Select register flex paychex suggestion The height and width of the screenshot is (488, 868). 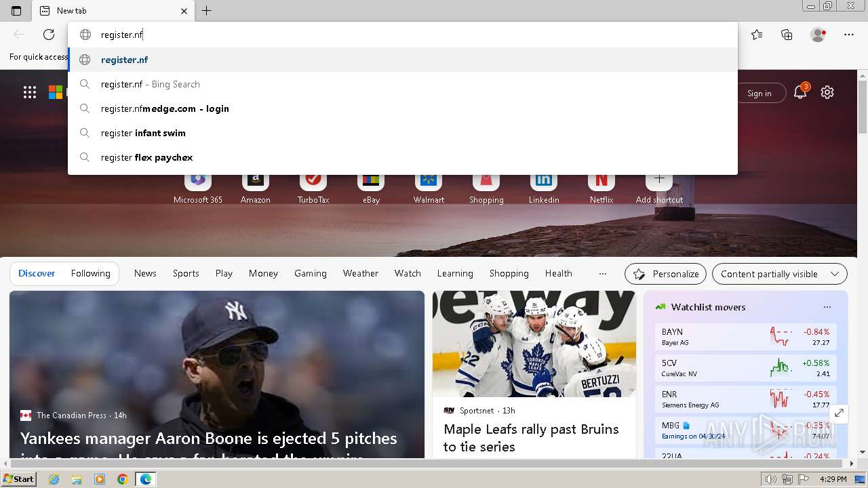pos(403,157)
